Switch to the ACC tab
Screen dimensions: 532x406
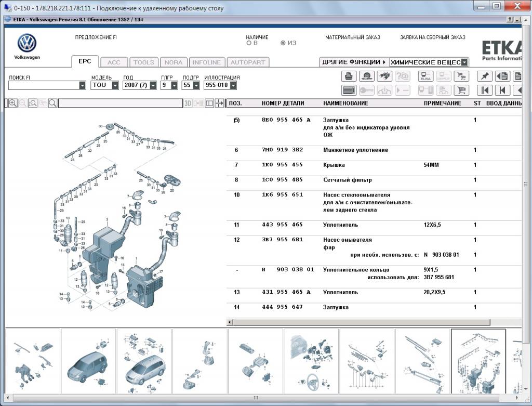point(114,62)
